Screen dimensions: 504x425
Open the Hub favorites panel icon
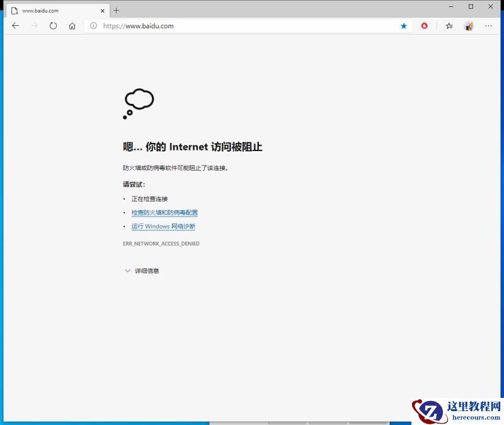tap(448, 26)
